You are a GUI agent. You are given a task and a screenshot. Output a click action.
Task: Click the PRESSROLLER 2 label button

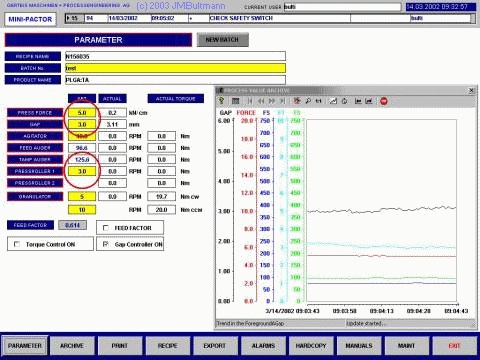[x=35, y=183]
